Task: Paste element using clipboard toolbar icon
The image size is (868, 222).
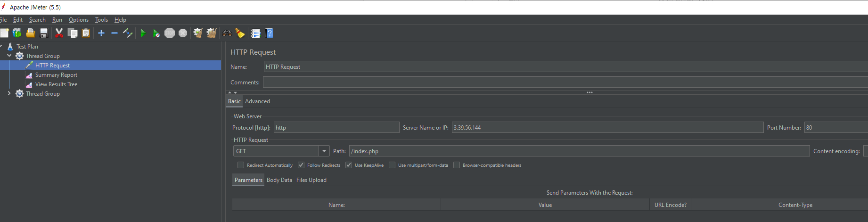Action: point(86,33)
